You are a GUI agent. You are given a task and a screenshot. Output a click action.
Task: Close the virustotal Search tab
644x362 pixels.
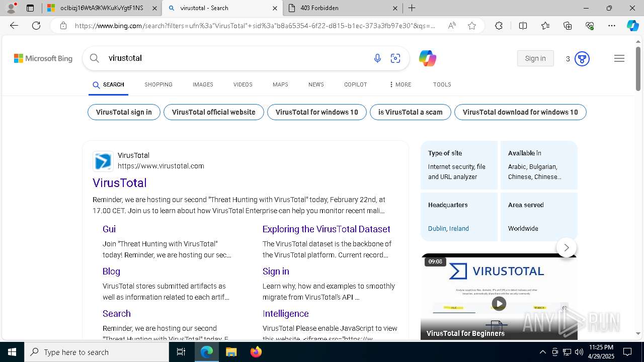tap(275, 8)
